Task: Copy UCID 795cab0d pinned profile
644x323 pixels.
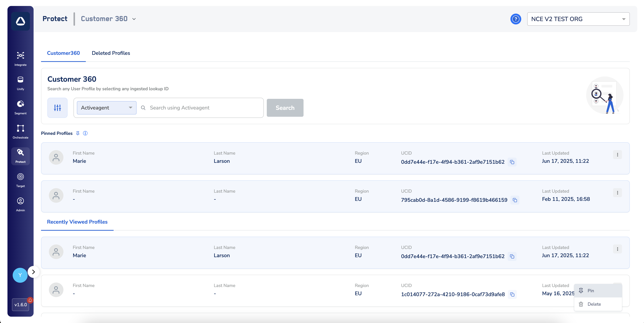Action: click(515, 200)
